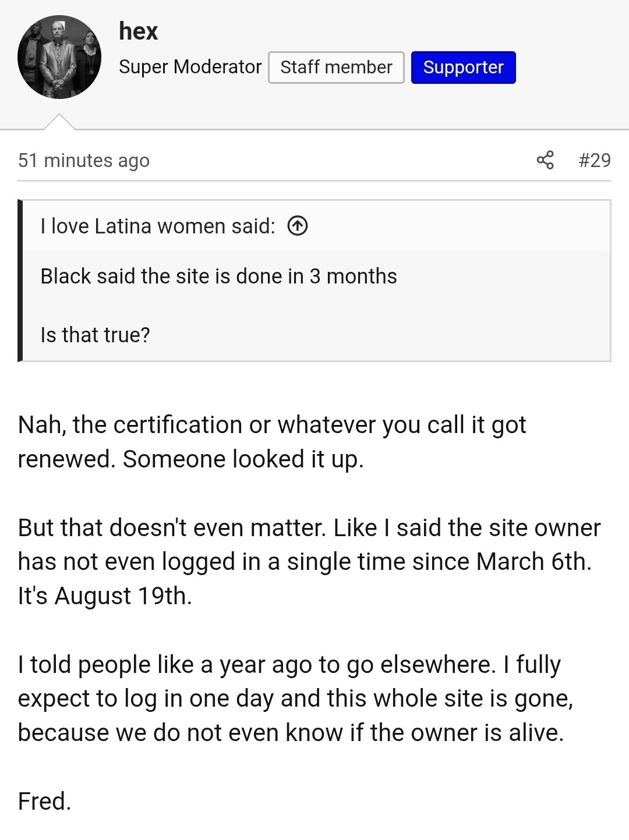Image resolution: width=629 pixels, height=840 pixels.
Task: Click the quoted 'Is that true?' line
Action: tap(95, 335)
